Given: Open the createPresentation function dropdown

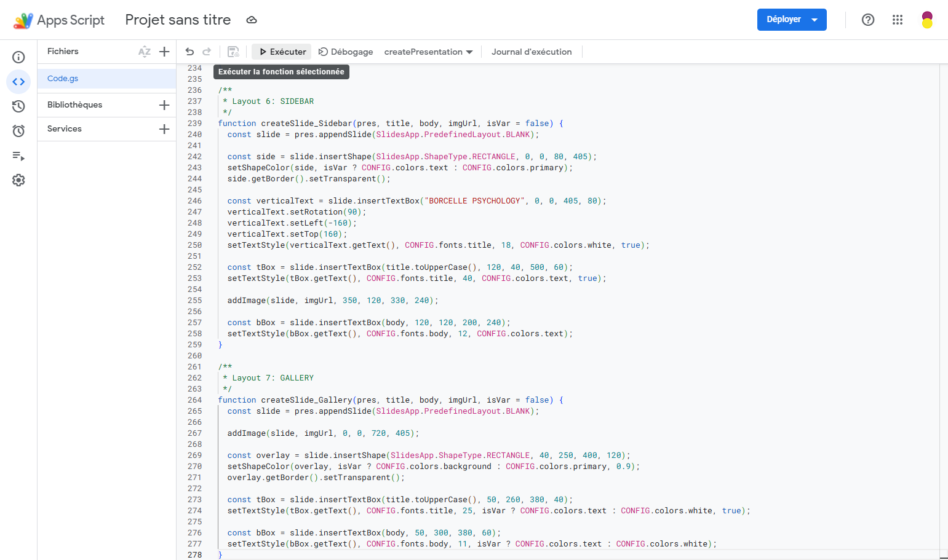Looking at the screenshot, I should pos(428,52).
